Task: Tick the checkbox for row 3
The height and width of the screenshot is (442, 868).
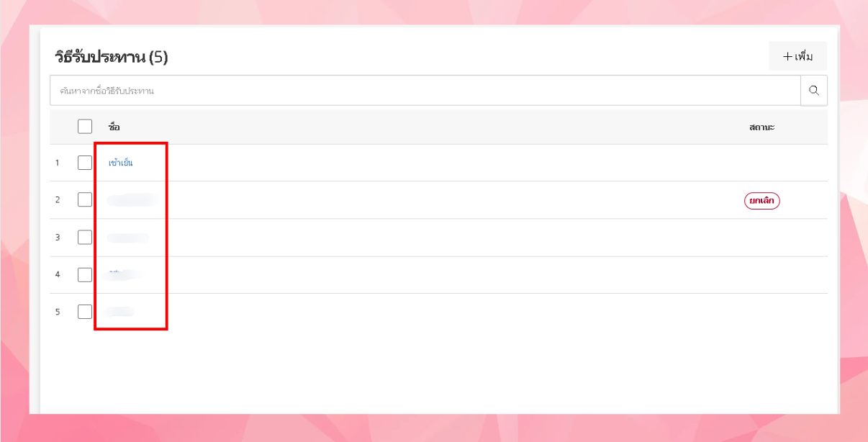Action: pos(85,237)
